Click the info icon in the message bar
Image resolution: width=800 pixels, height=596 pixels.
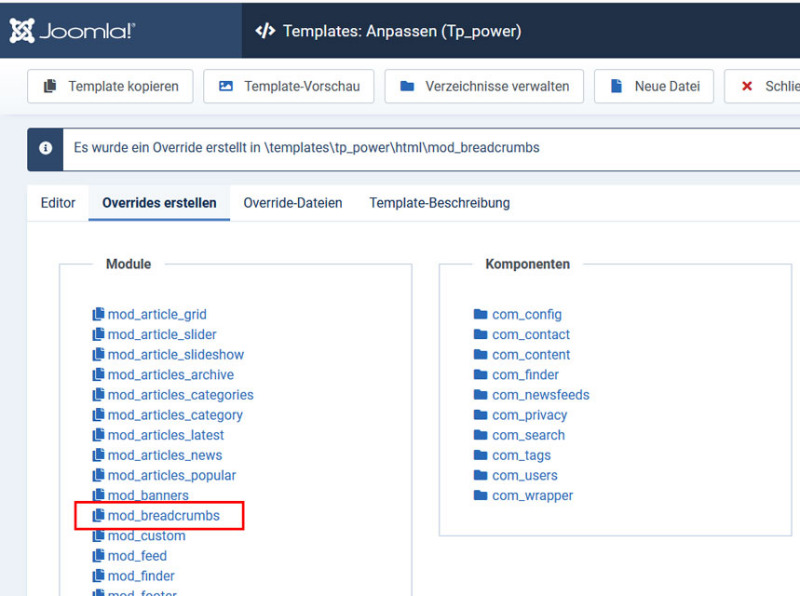tap(45, 148)
